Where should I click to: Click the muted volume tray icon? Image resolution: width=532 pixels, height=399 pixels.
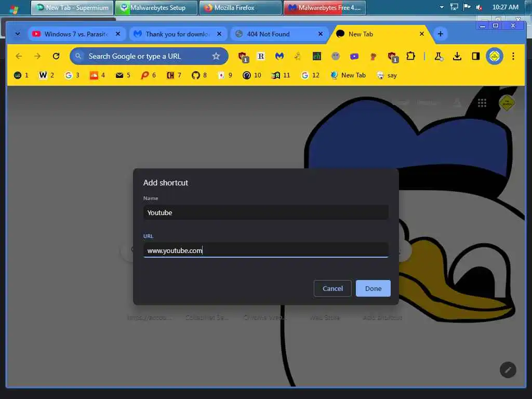479,7
